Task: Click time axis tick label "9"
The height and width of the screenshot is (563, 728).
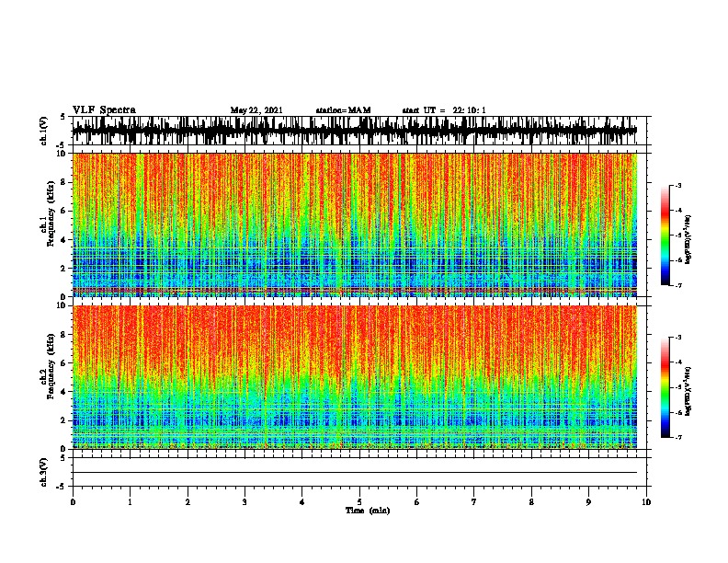Action: pyautogui.click(x=588, y=502)
